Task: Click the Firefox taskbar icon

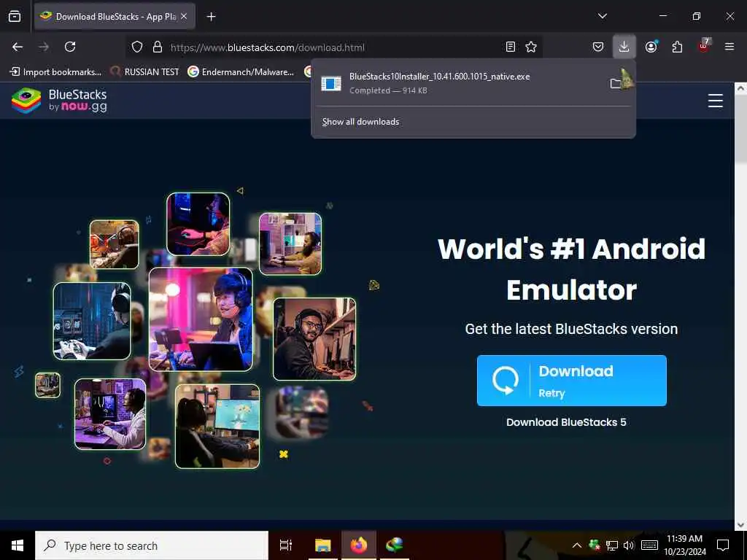Action: [359, 545]
